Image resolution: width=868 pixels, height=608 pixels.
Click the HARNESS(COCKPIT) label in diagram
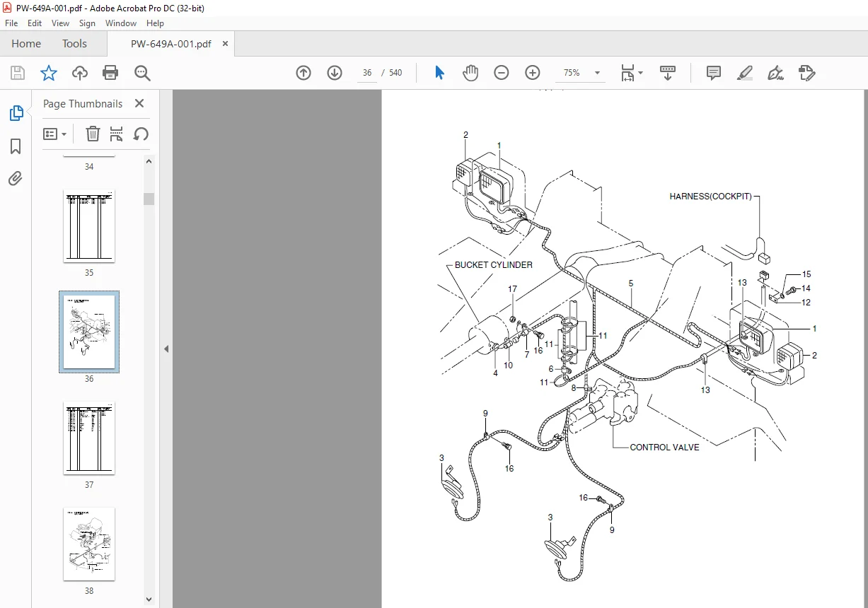click(710, 197)
